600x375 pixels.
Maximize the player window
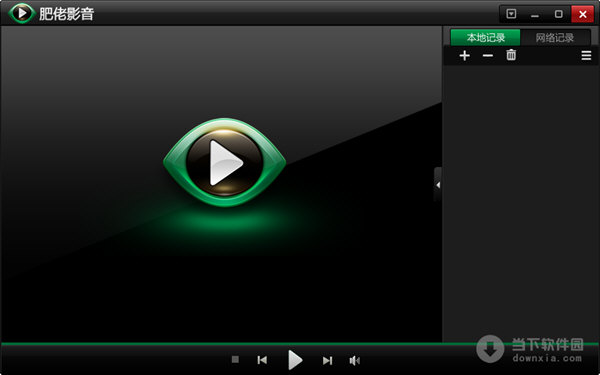click(x=559, y=14)
